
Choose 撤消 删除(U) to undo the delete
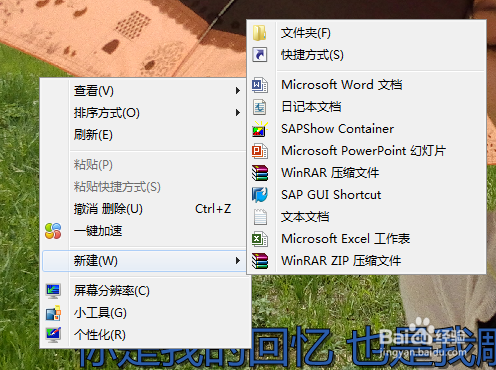(x=143, y=209)
